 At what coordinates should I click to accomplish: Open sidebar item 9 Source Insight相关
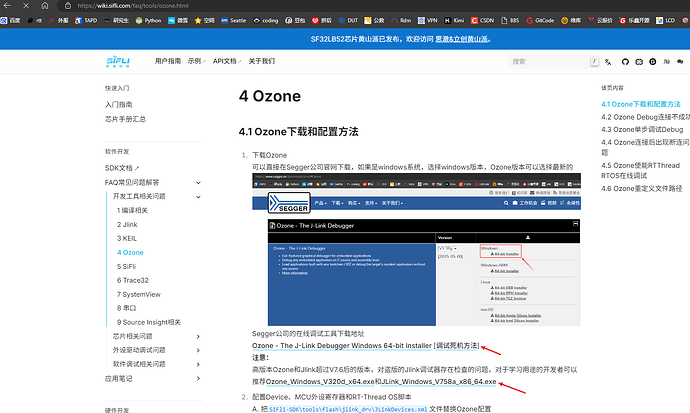149,322
